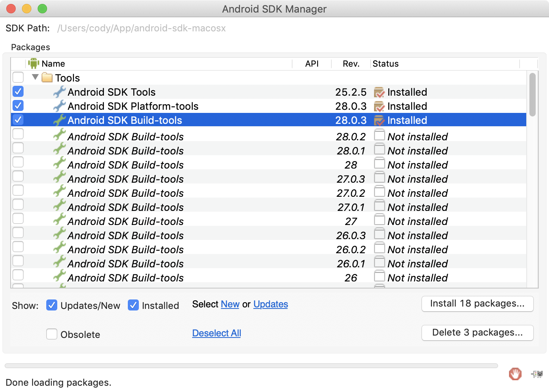Click the loading progress bar
Image resolution: width=549 pixels, height=392 pixels.
[251, 366]
